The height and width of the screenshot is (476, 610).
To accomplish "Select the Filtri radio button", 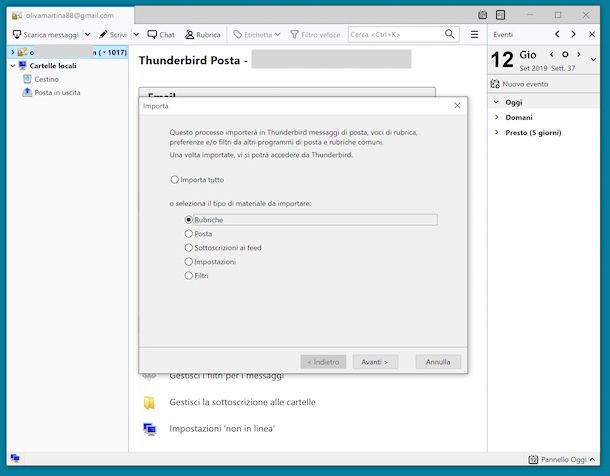I will [x=189, y=276].
